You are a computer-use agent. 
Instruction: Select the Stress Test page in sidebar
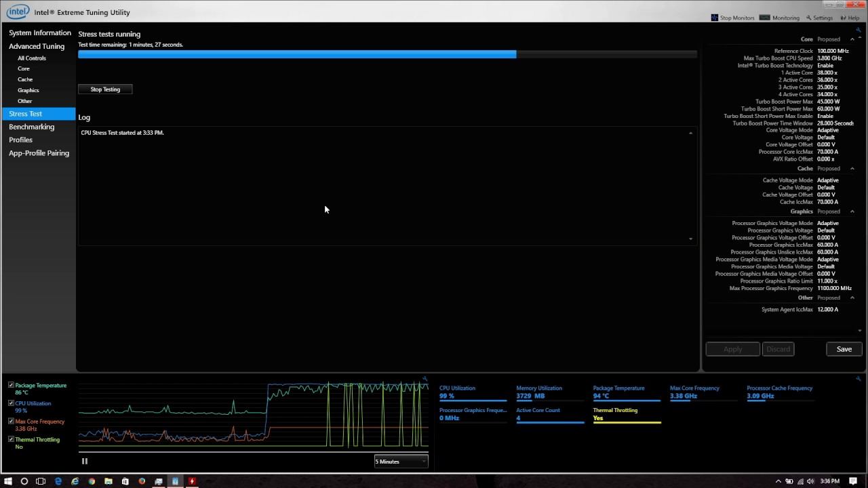(39, 114)
